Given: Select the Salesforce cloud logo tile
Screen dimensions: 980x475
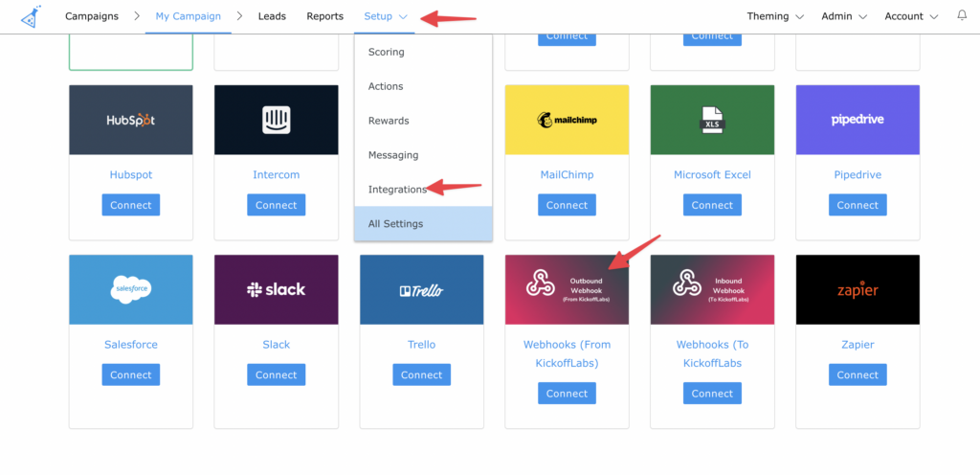Looking at the screenshot, I should [x=130, y=289].
